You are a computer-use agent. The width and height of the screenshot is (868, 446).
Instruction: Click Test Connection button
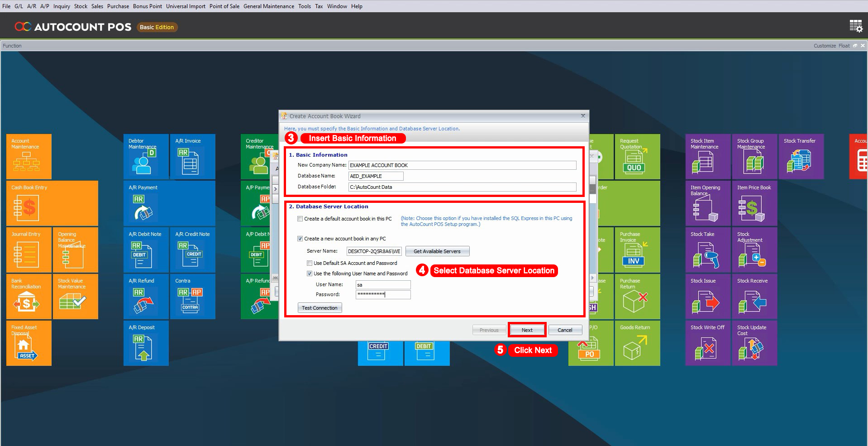coord(320,308)
